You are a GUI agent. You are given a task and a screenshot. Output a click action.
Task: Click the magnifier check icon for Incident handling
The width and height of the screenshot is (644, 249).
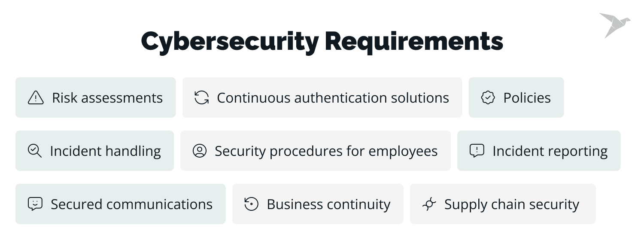tap(34, 151)
